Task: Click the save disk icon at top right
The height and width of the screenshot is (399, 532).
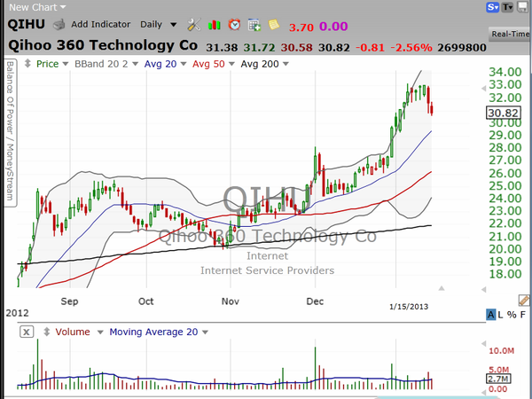Action: point(522,7)
